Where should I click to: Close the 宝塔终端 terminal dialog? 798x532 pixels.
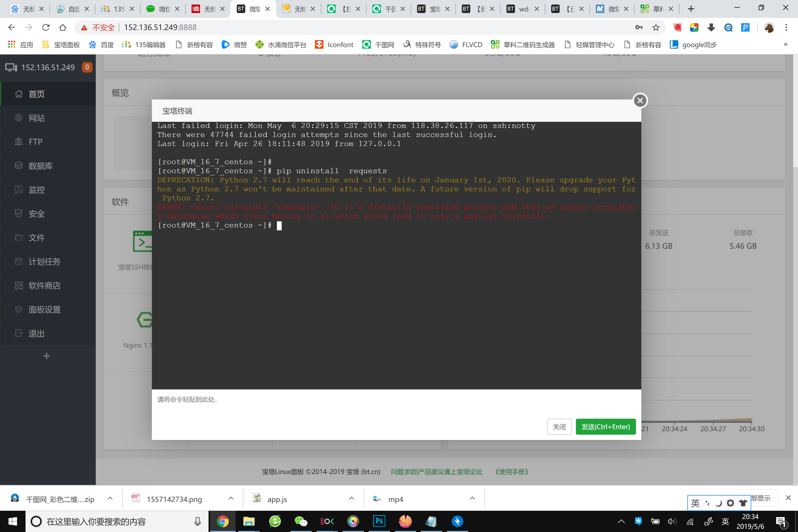point(640,101)
